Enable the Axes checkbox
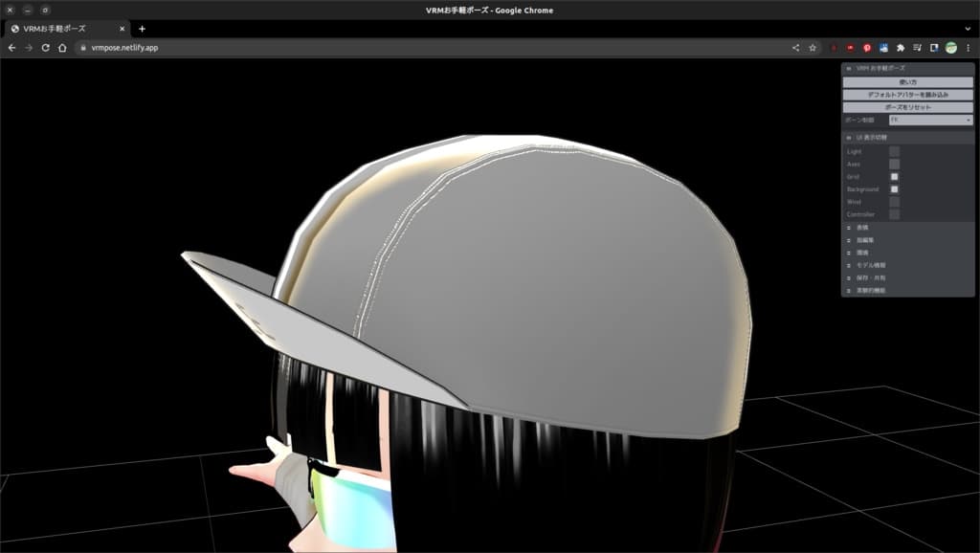 (x=894, y=164)
